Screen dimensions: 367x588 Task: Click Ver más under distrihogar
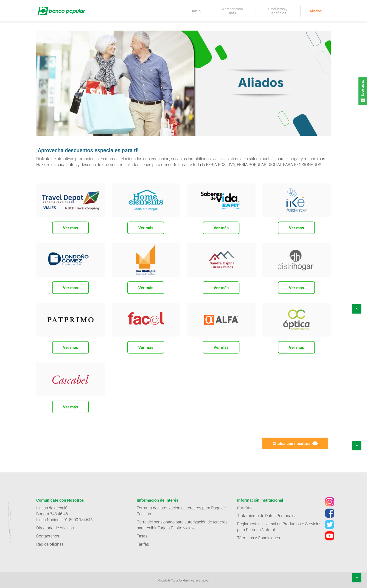296,288
